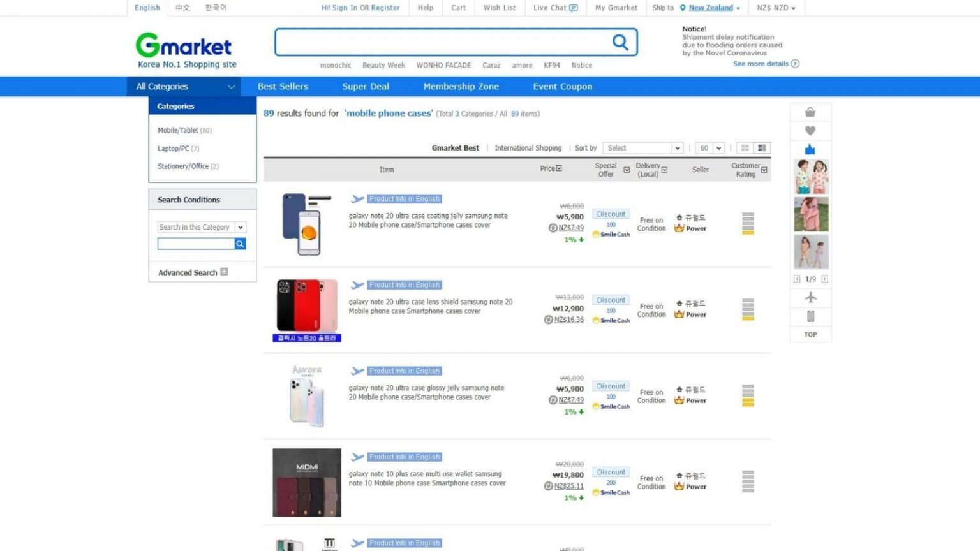Click the airplane international shipping icon
The width and height of the screenshot is (980, 551).
click(x=810, y=297)
